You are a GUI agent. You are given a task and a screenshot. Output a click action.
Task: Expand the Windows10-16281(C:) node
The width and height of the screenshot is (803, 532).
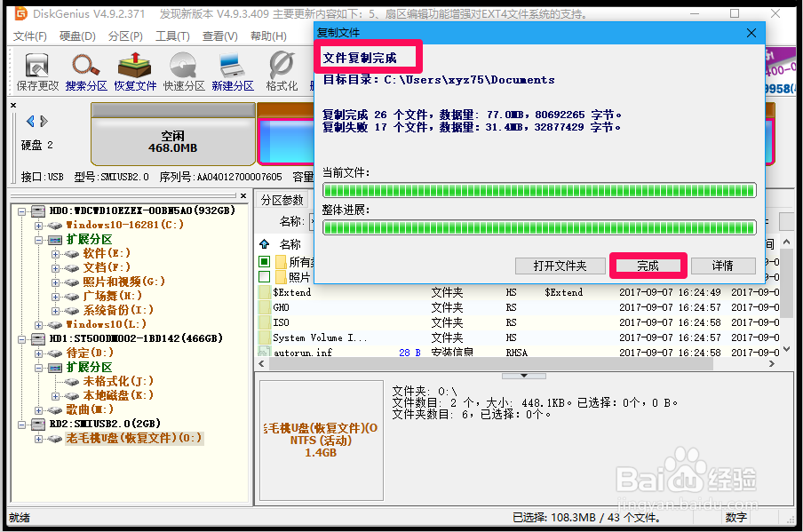[x=38, y=226]
